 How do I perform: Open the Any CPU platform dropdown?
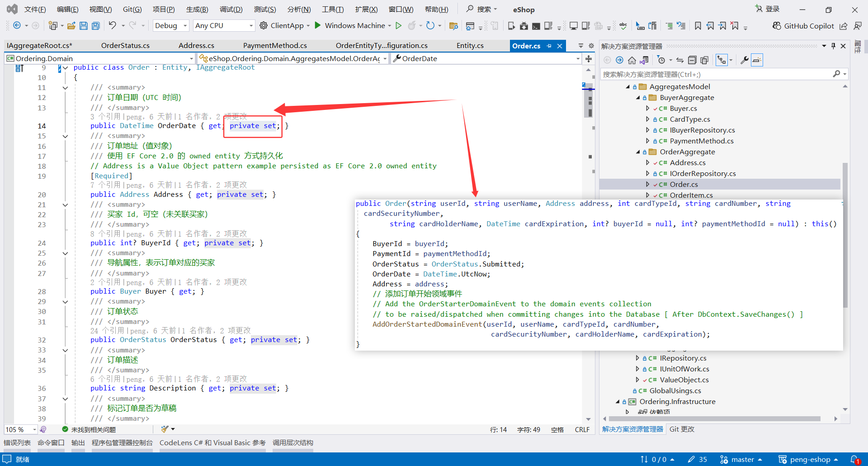click(x=224, y=26)
